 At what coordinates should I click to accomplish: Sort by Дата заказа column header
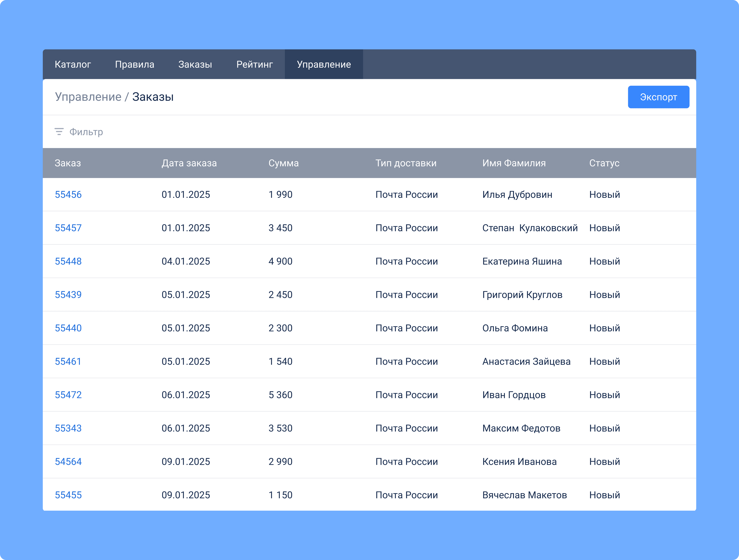189,163
